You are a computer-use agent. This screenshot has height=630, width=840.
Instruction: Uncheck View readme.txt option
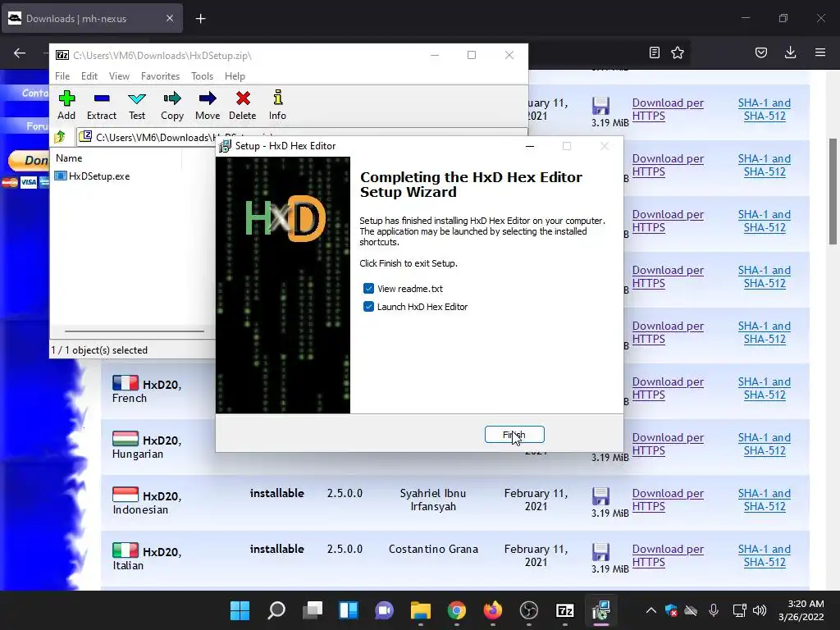[368, 288]
